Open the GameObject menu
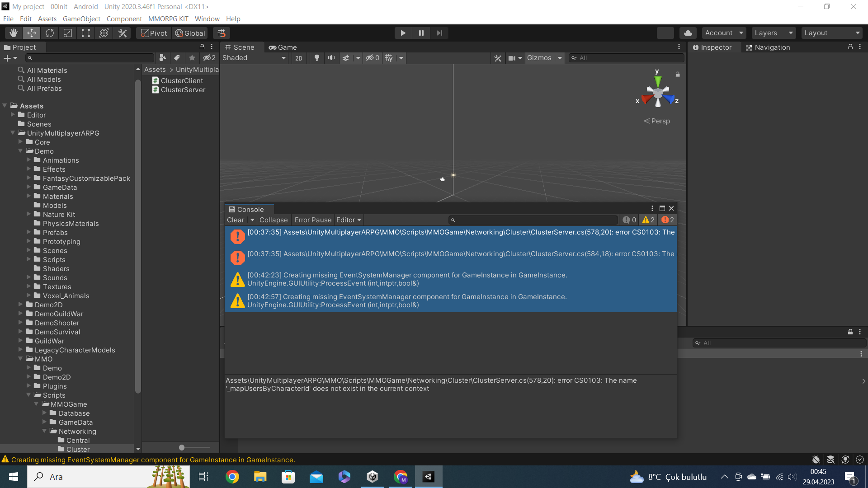This screenshot has height=488, width=868. click(x=81, y=19)
